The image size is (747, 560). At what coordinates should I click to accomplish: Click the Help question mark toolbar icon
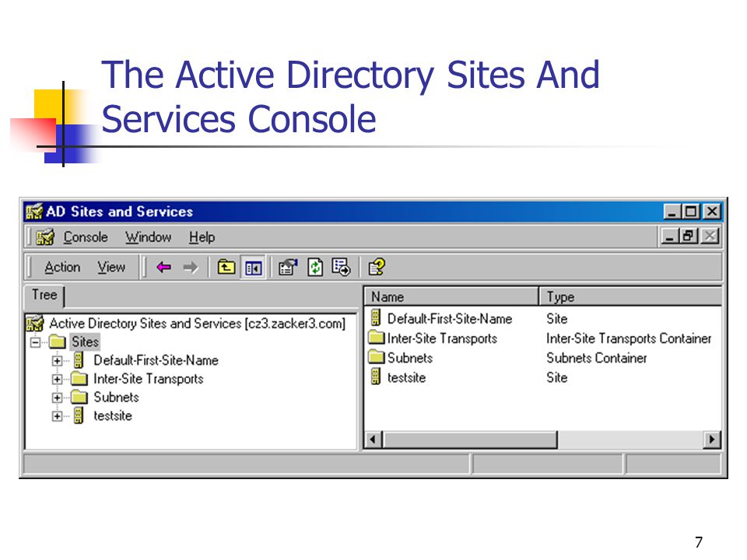pyautogui.click(x=377, y=267)
